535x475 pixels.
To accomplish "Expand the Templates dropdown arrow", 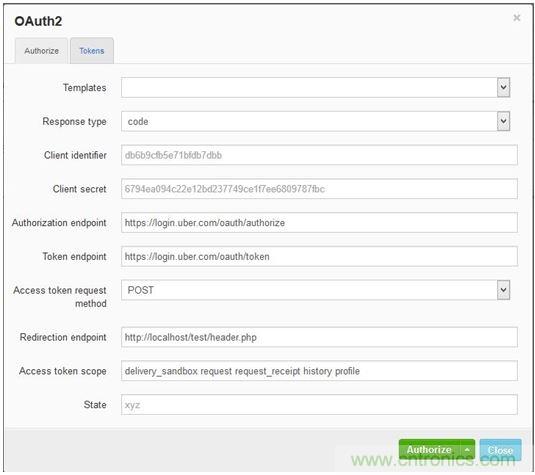I will coord(503,87).
